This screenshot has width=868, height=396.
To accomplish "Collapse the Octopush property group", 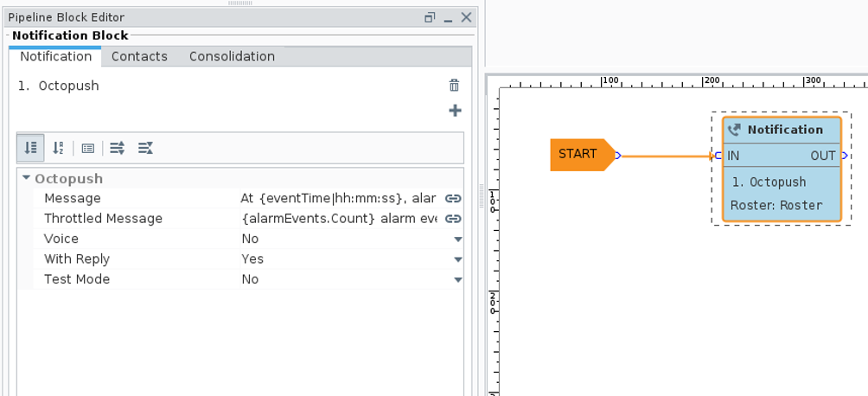I will pos(27,178).
